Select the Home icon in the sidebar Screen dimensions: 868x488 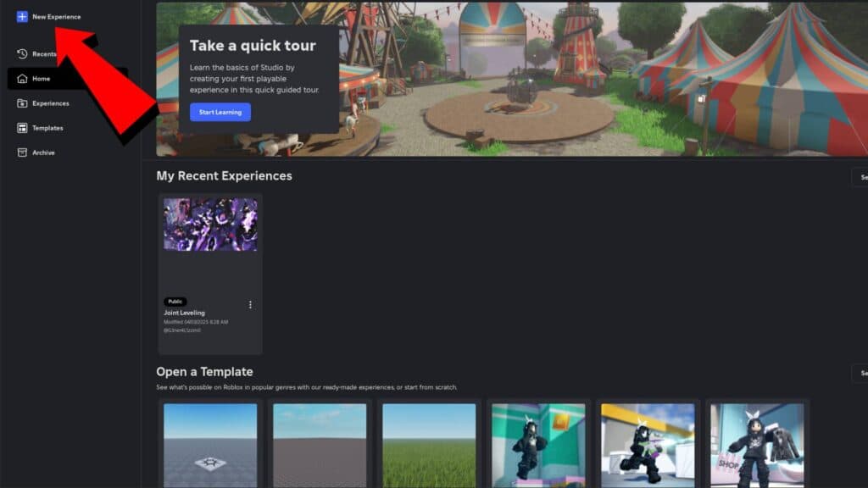[21, 78]
